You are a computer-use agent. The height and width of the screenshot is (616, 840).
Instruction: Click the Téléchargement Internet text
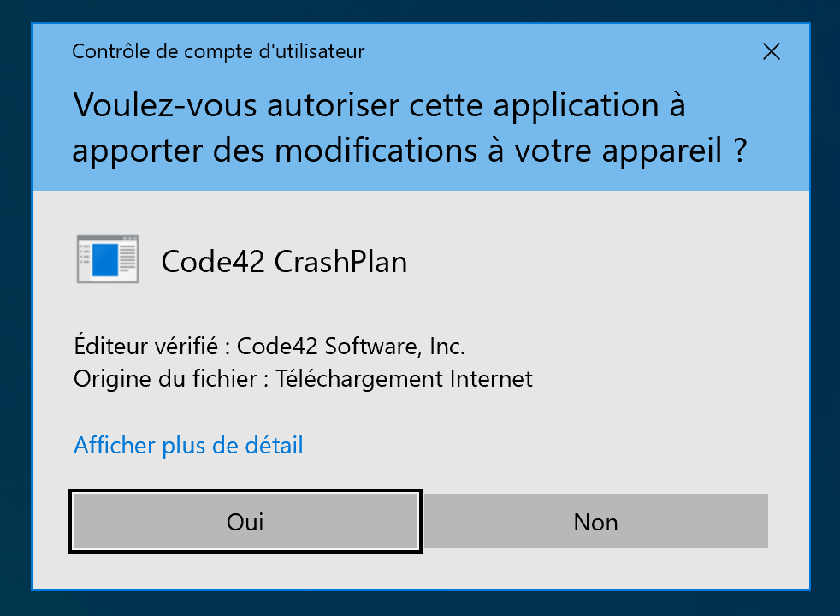[404, 378]
